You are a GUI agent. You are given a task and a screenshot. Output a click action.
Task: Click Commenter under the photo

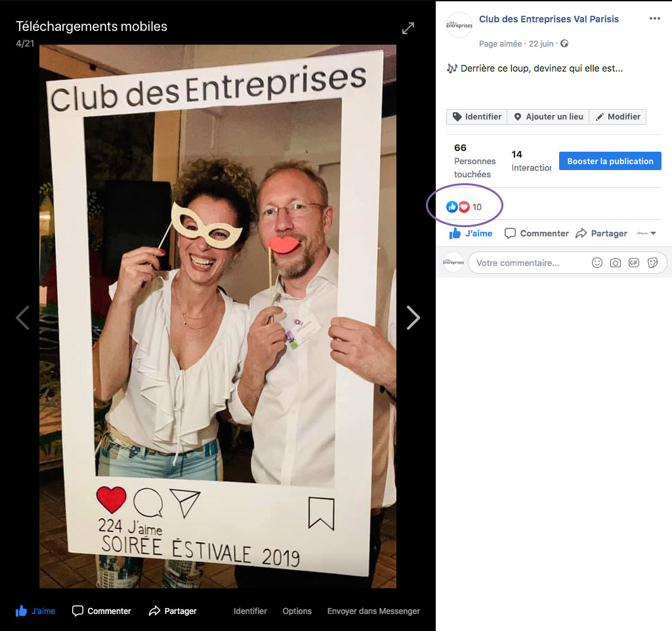[x=102, y=611]
